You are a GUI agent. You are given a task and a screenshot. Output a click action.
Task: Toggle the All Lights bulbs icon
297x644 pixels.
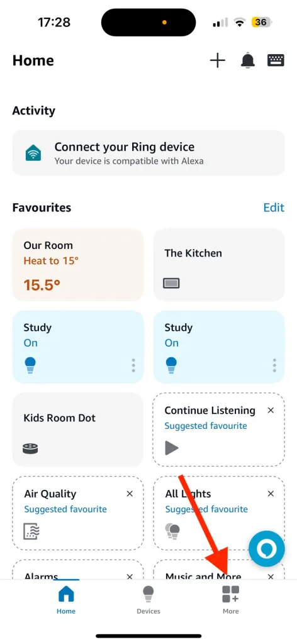pos(172,531)
